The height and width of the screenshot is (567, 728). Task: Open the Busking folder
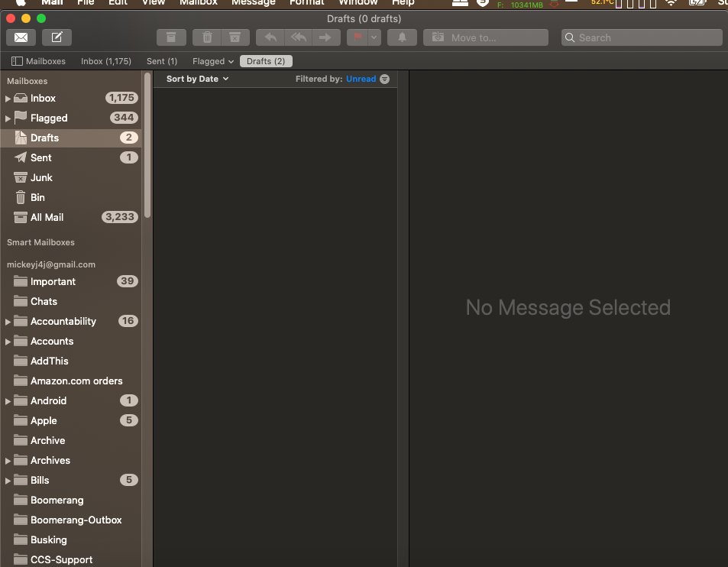point(71,540)
